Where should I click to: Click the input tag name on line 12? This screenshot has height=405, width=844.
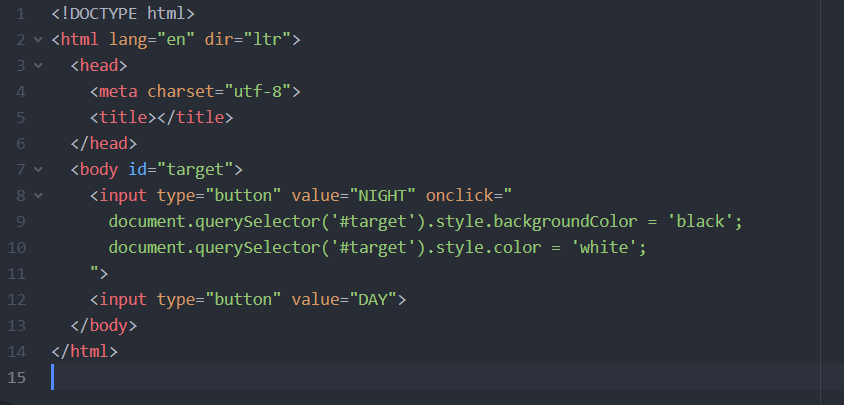coord(123,299)
